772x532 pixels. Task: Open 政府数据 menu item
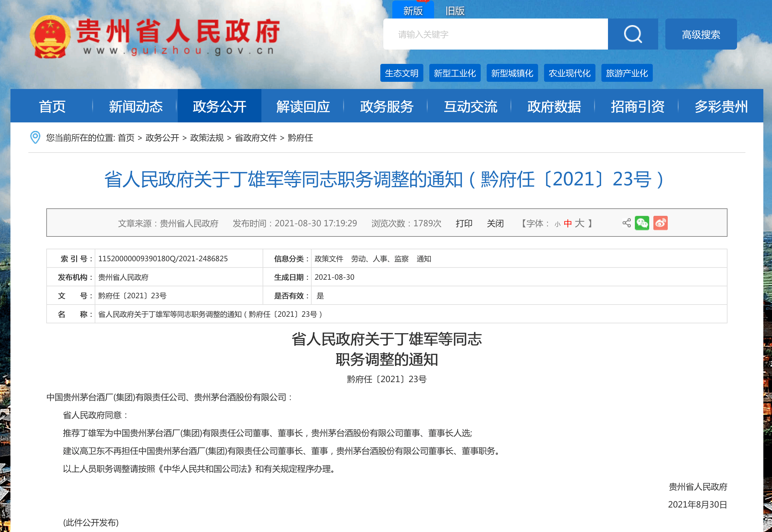[x=554, y=106]
